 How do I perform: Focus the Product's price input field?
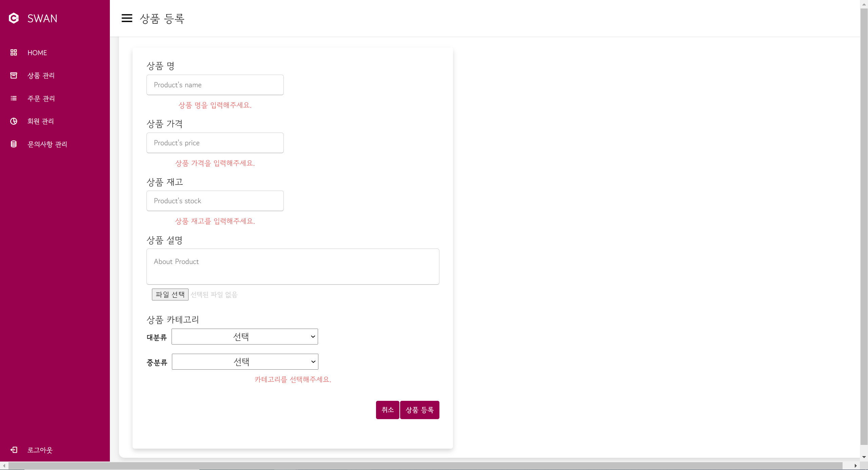pos(215,143)
